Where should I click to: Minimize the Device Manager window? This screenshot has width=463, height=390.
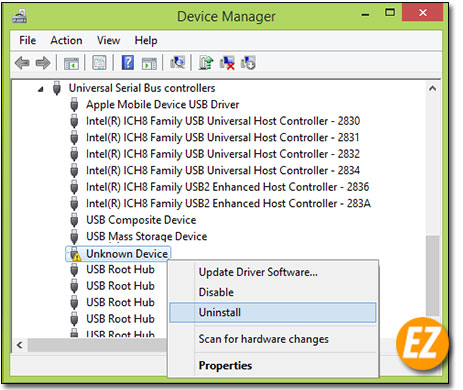365,13
